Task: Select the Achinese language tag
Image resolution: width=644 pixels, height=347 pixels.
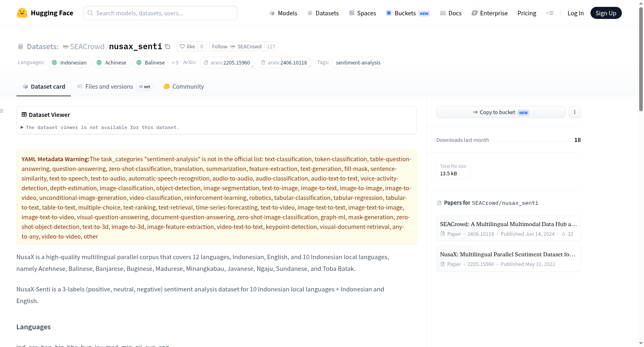Action: [x=111, y=62]
